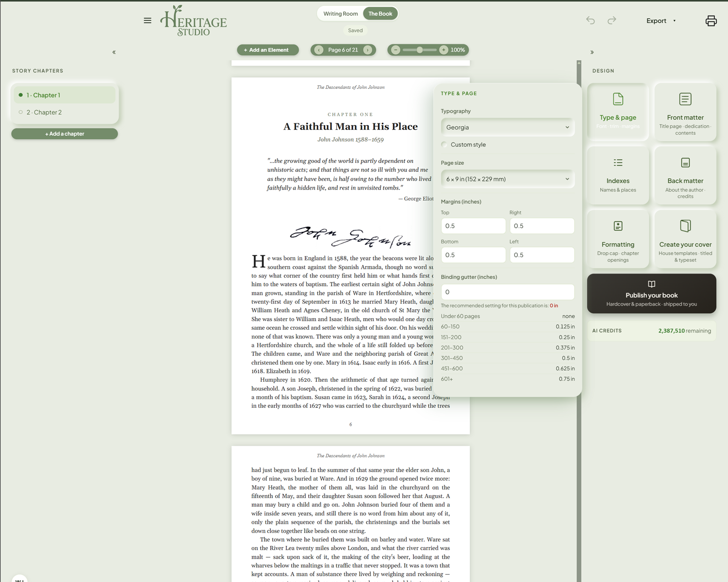This screenshot has height=582, width=728.
Task: Go to the next page
Action: click(x=367, y=50)
